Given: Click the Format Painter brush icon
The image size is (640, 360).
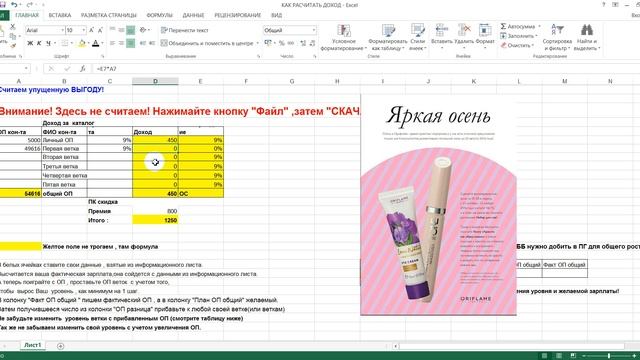Looking at the screenshot, I should click(13, 46).
